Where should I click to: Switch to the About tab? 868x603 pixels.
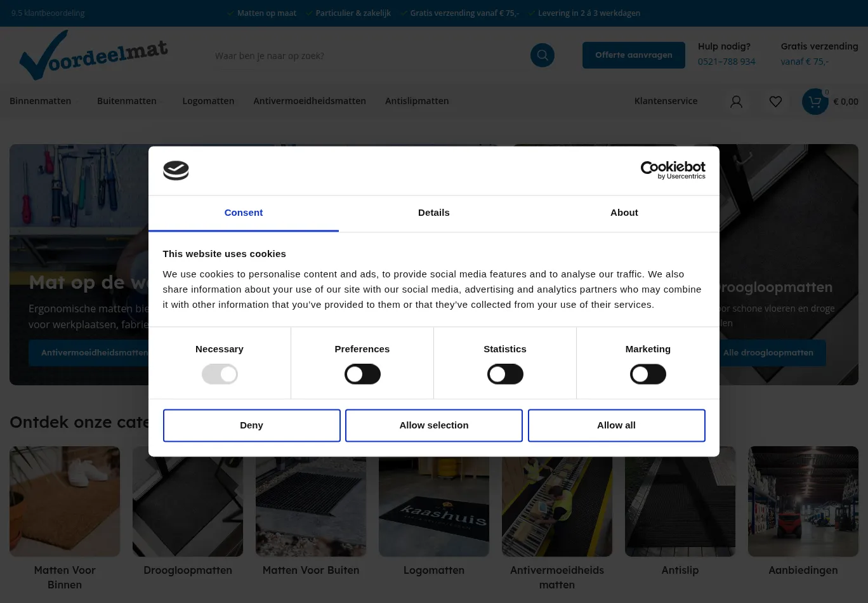tap(624, 213)
